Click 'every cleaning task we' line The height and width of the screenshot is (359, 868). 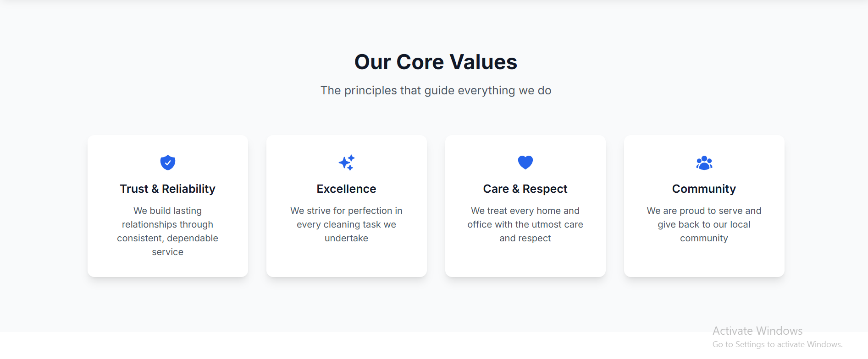[347, 224]
